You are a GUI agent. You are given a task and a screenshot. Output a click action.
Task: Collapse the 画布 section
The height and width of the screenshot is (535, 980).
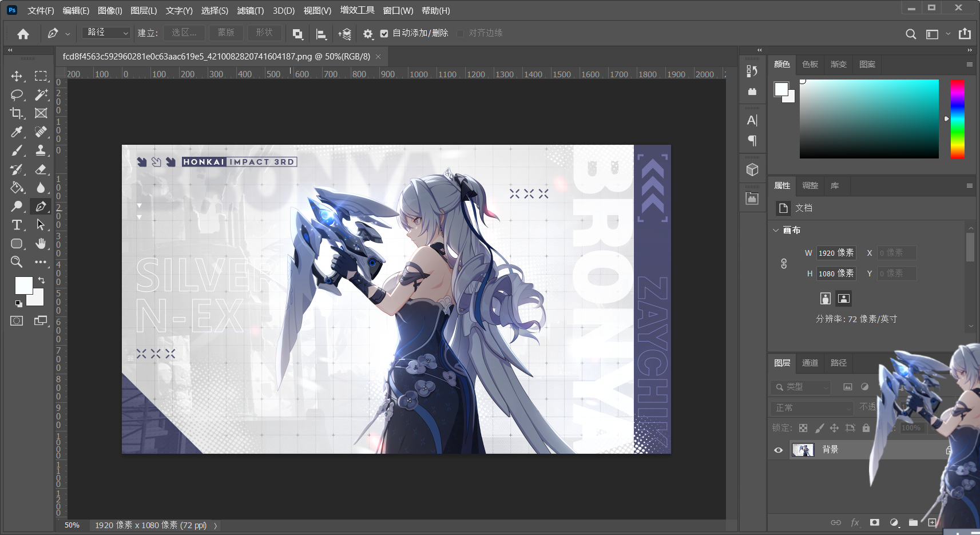click(x=776, y=230)
